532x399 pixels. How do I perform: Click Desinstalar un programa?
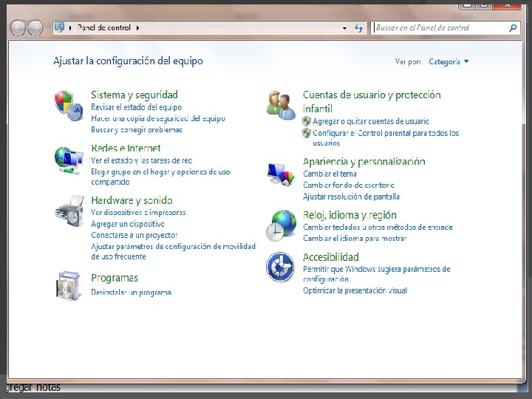coord(131,292)
